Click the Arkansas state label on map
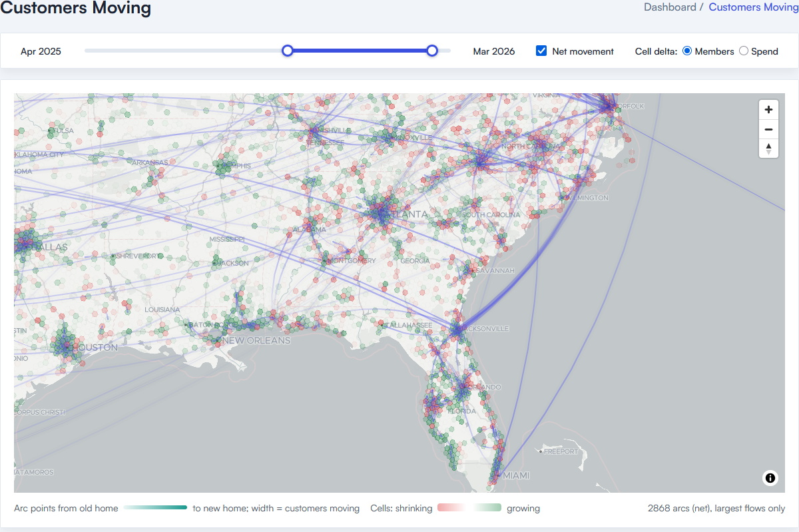 pyautogui.click(x=149, y=162)
